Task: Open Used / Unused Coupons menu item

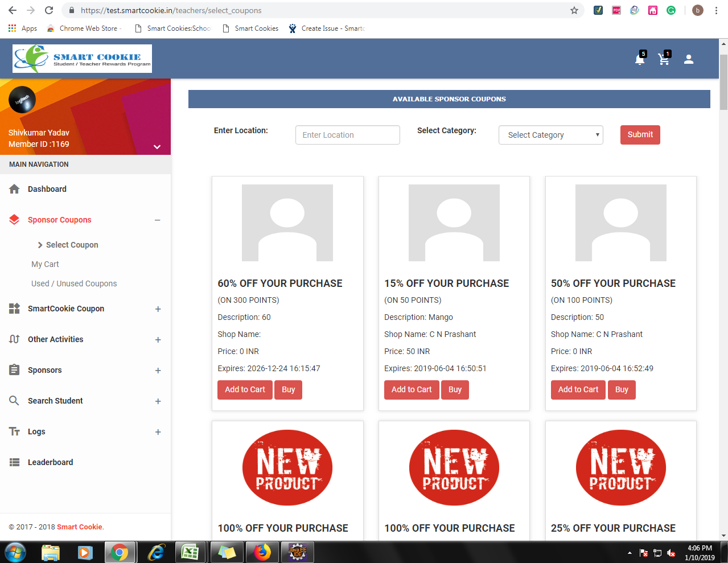Action: click(74, 283)
